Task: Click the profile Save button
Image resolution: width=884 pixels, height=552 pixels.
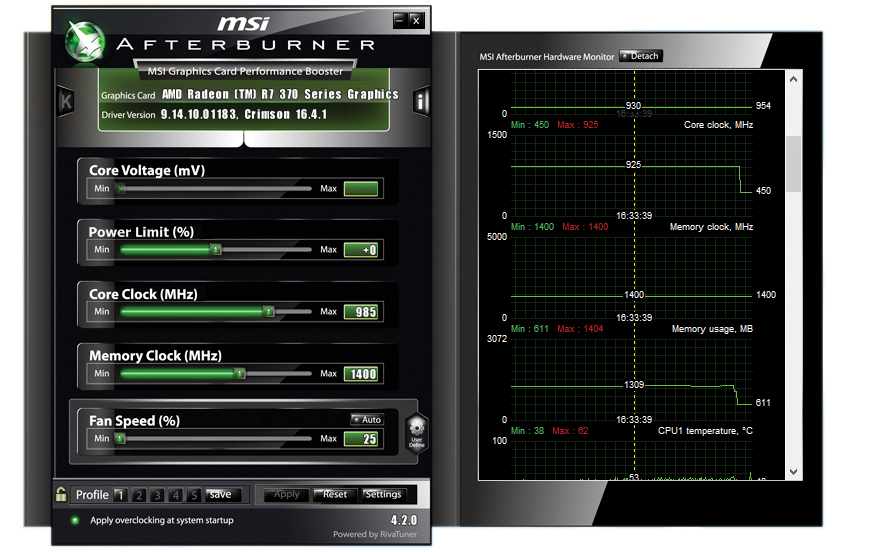Action: point(223,494)
